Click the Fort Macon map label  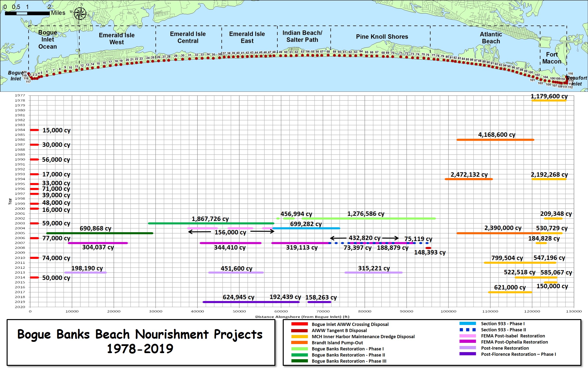point(551,58)
